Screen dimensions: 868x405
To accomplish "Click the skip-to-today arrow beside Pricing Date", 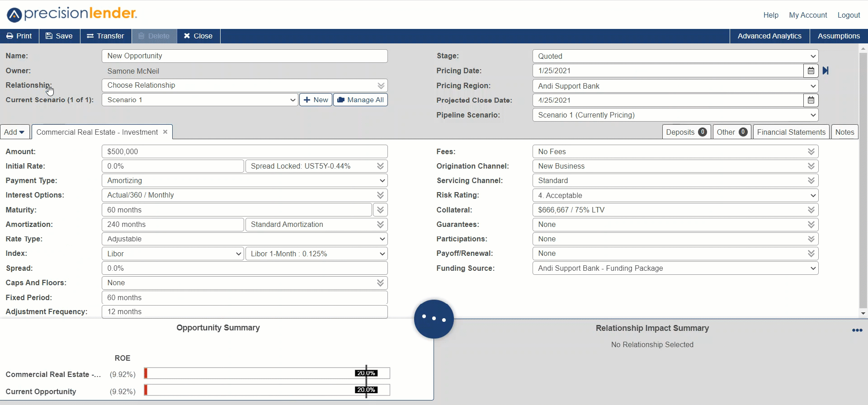I will [x=826, y=71].
